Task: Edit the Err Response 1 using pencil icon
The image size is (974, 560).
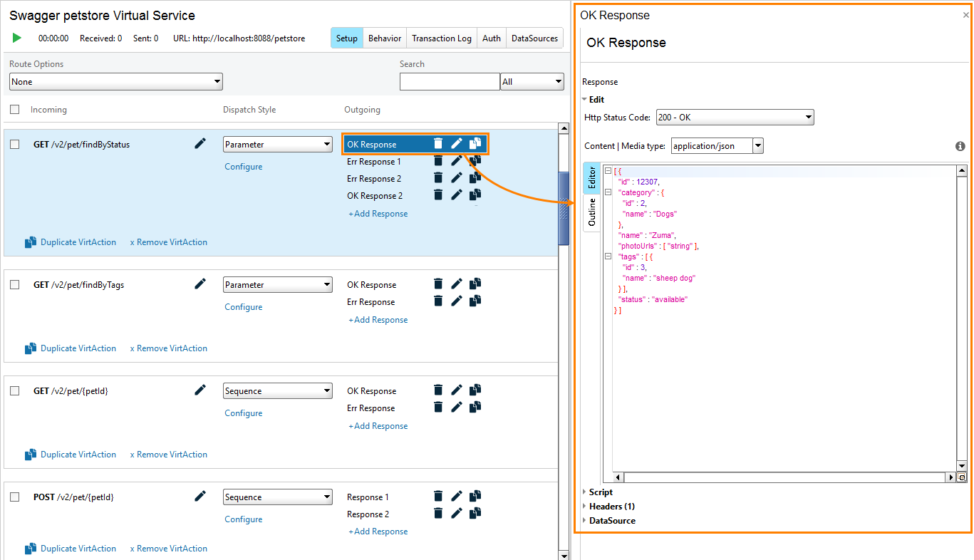Action: pyautogui.click(x=456, y=160)
